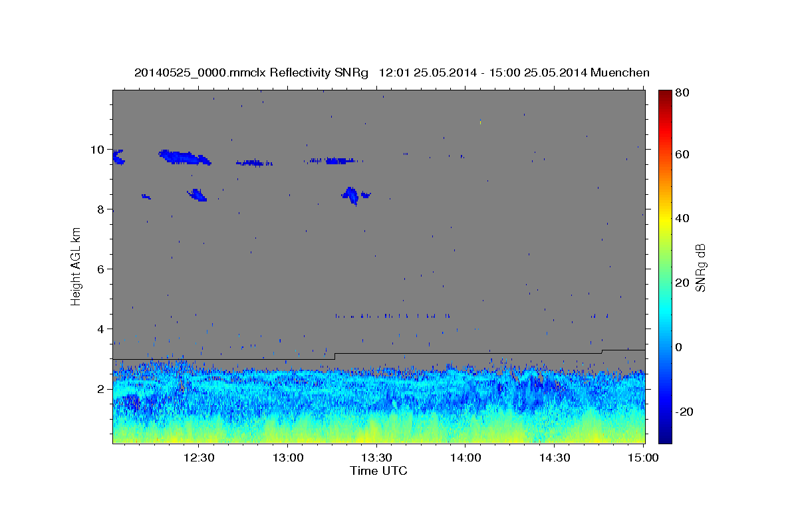798x532 pixels.
Task: Click the cirrus cloud echo near 12:25 at 10 km
Action: [185, 158]
